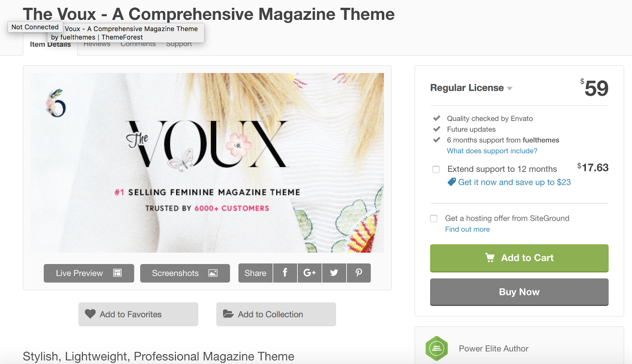View the theme Screenshots
Screen dimensions: 632x364
coord(185,273)
